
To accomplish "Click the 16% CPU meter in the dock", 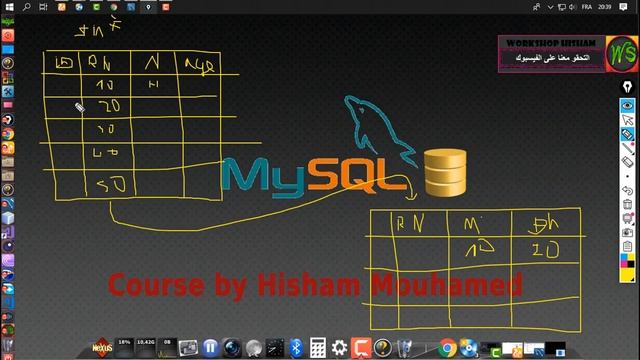I will [124, 348].
